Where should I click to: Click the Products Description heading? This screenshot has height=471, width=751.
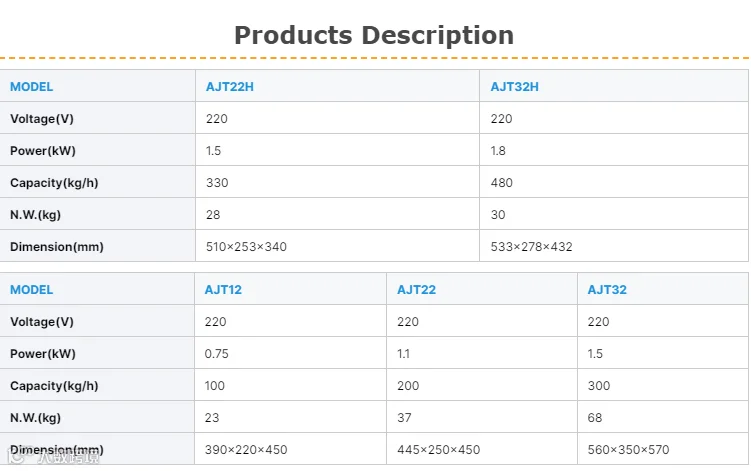pos(374,35)
